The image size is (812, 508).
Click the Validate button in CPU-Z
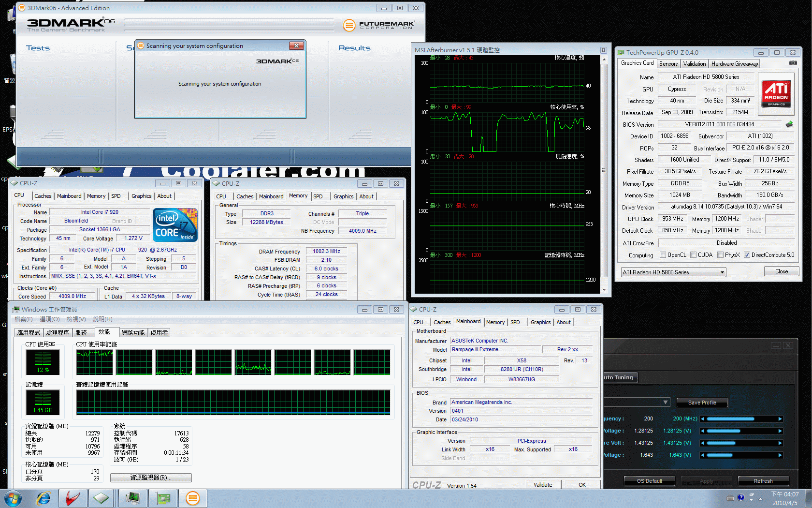point(543,485)
